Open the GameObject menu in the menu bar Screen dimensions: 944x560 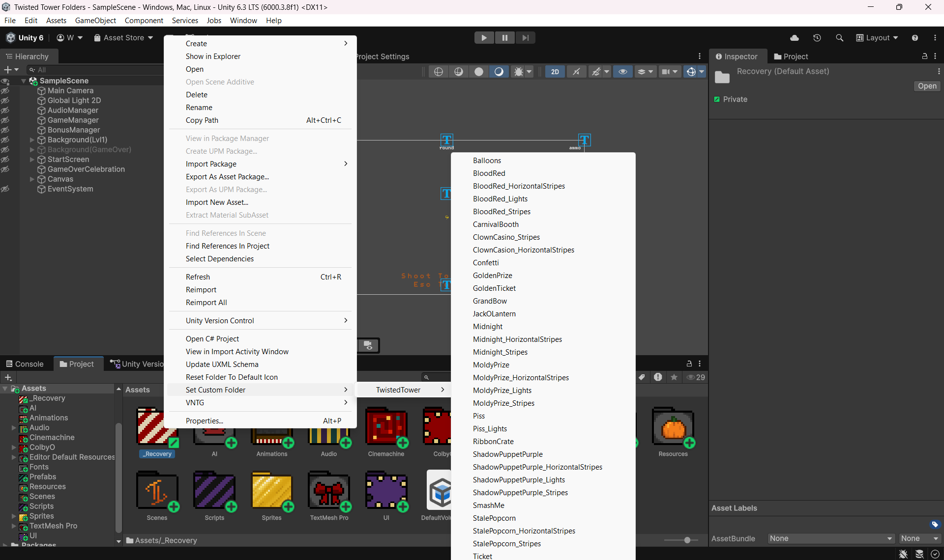[x=95, y=20]
